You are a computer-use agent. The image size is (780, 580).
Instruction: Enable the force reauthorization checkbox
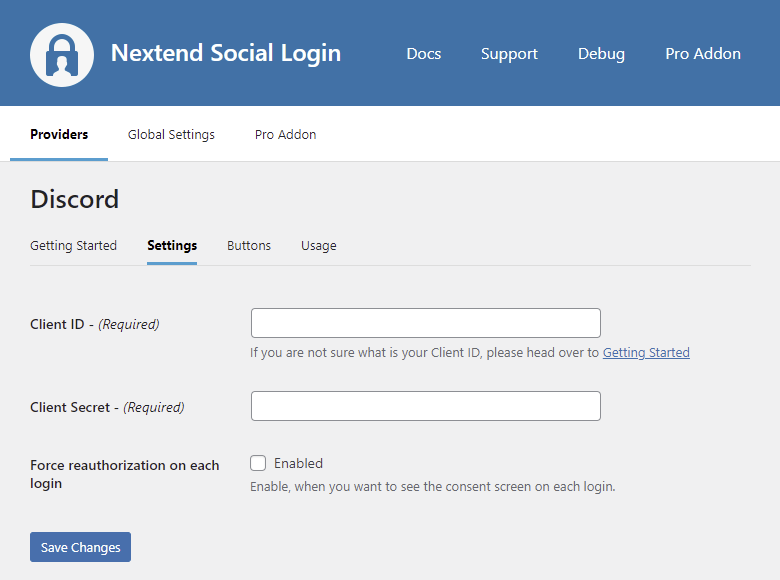coord(258,463)
